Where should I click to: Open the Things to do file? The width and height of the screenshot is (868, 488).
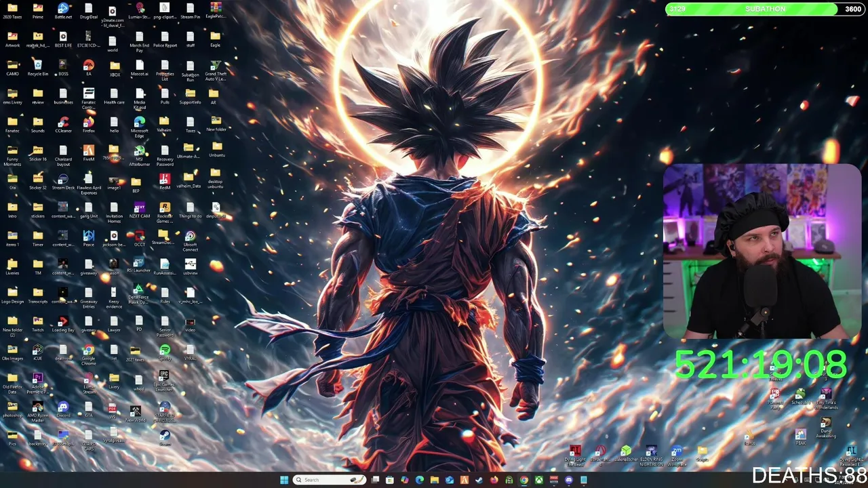(191, 210)
